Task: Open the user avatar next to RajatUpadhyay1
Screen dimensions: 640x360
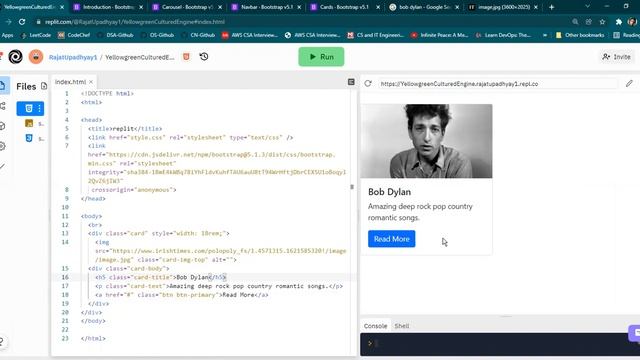Action: click(x=36, y=57)
